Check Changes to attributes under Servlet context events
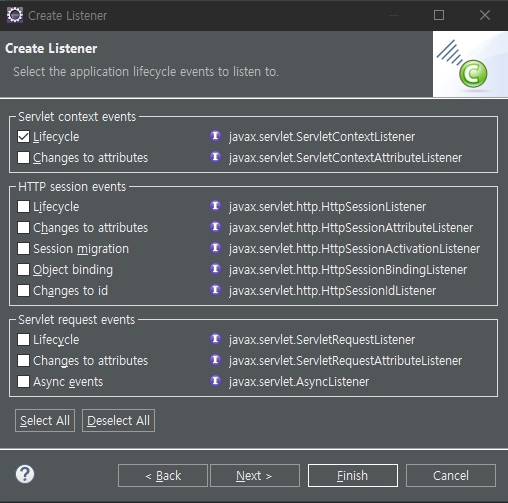This screenshot has height=503, width=508. pyautogui.click(x=23, y=158)
